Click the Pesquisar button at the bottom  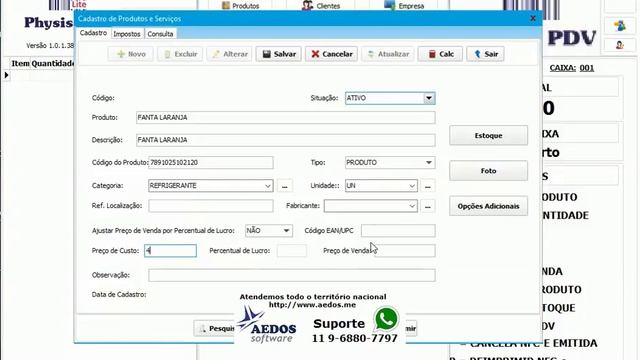tap(215, 329)
